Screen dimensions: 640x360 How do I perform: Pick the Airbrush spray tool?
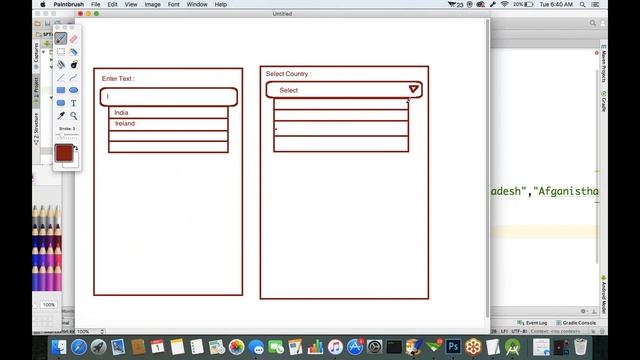[73, 51]
